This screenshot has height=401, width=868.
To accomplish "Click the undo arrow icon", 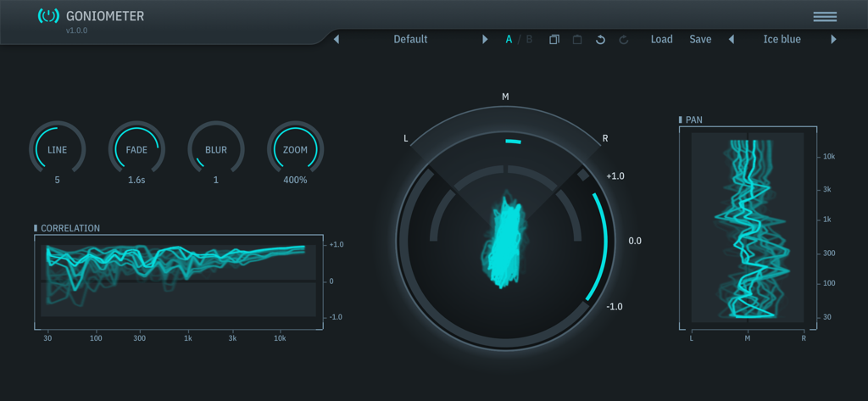I will coord(600,40).
